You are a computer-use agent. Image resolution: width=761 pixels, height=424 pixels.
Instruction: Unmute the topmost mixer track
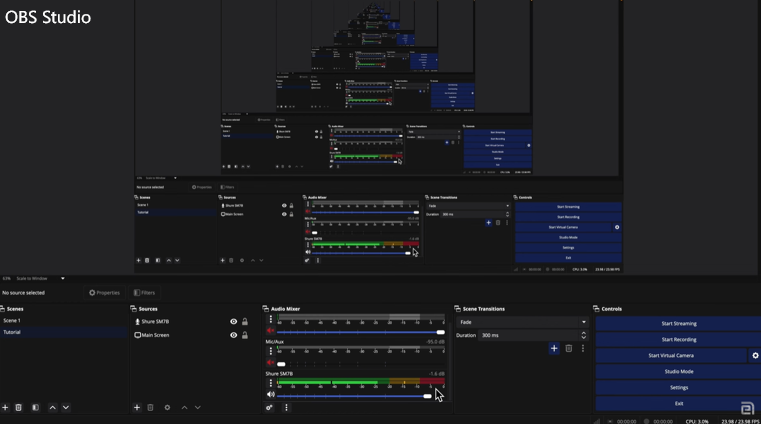coord(270,330)
